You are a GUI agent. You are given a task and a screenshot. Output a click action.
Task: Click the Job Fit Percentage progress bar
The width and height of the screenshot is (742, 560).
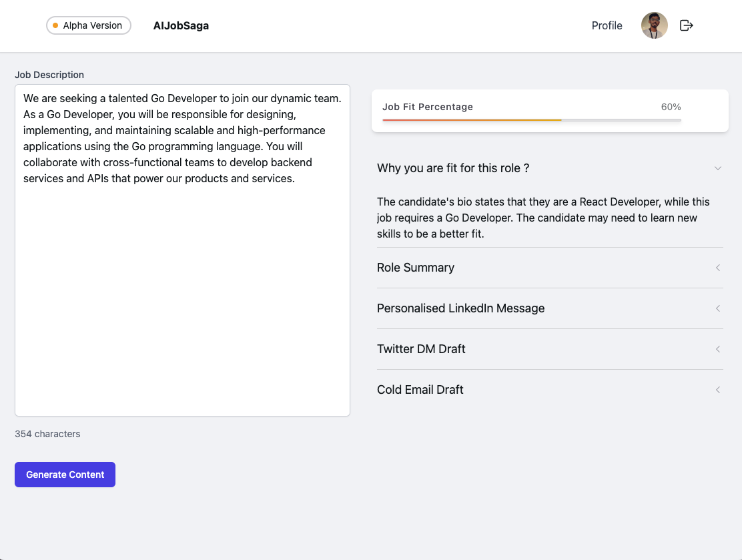pos(531,120)
